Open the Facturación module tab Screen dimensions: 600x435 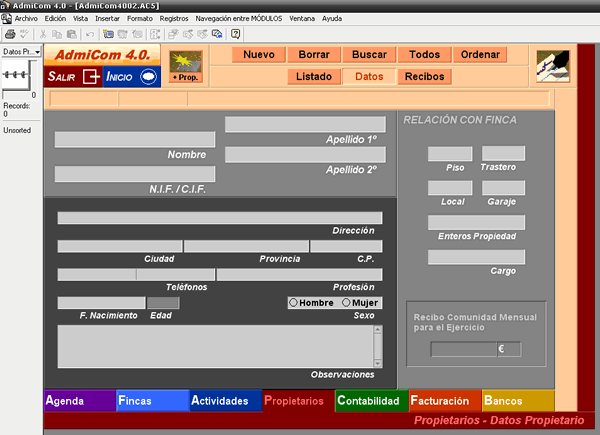445,401
